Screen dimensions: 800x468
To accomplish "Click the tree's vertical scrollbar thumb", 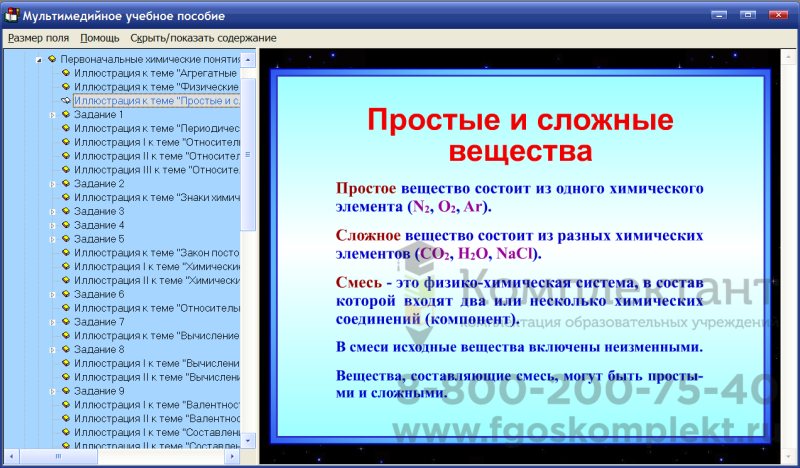I will click(x=248, y=154).
